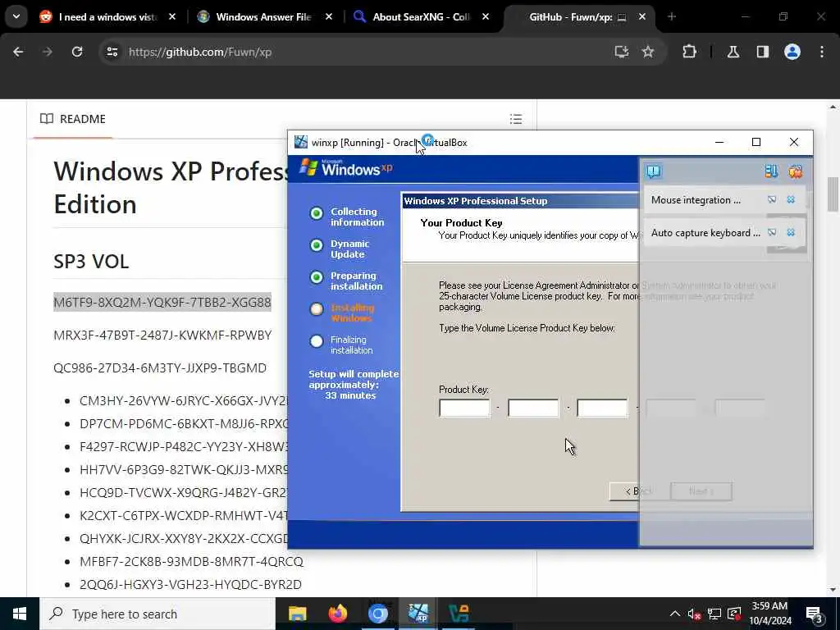Click the third Product Key field
This screenshot has width=840, height=630.
point(602,408)
